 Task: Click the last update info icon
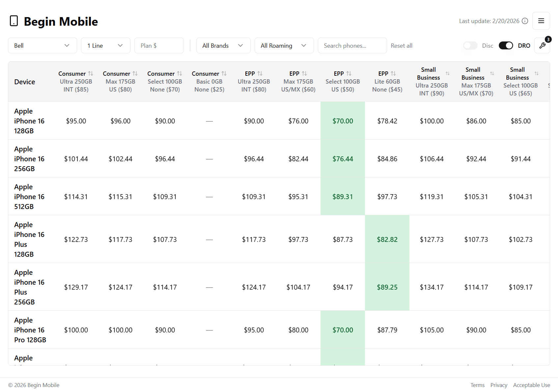tap(525, 21)
